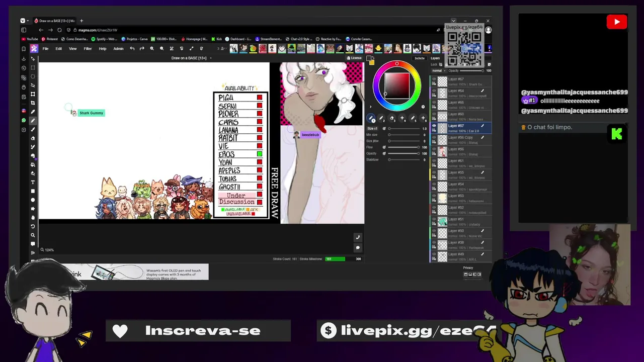Toggle pressure sensitivity for Size
644x362 pixels.
coord(384,129)
